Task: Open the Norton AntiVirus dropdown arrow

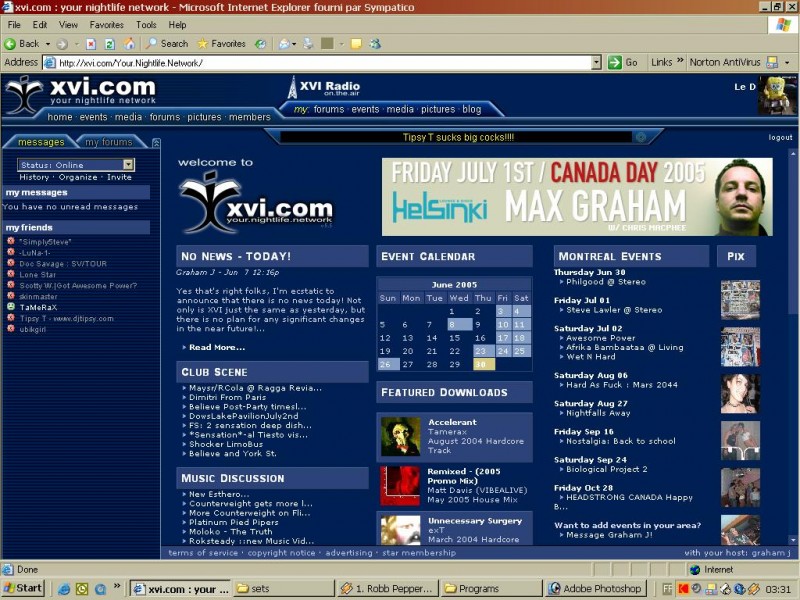Action: (788, 62)
